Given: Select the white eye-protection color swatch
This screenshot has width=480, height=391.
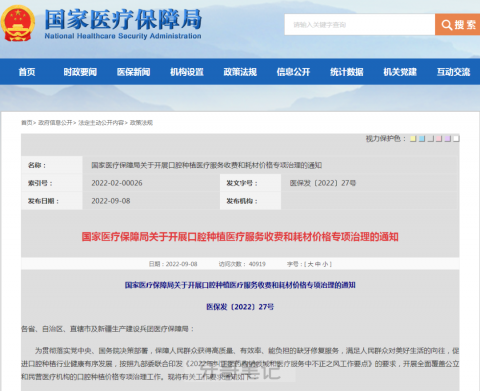Looking at the screenshot, I should click(456, 139).
